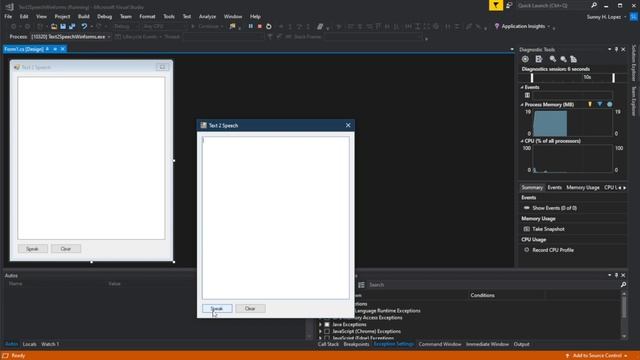Expand the JavaScript (Chrome) Exceptions node

(320, 331)
